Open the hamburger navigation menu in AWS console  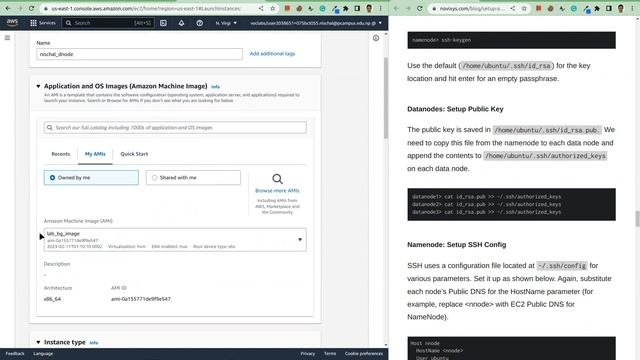pyautogui.click(x=7, y=38)
